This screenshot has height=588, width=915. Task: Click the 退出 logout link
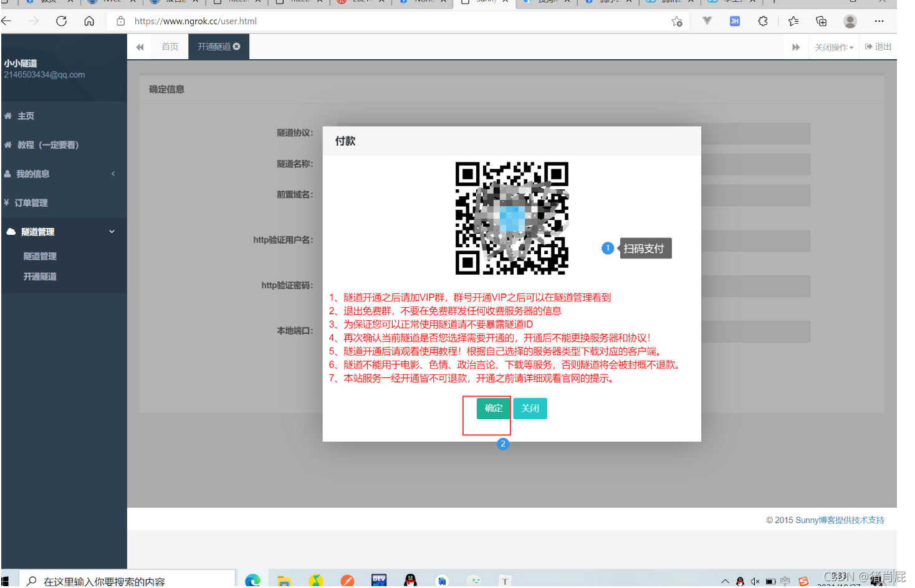pyautogui.click(x=878, y=47)
